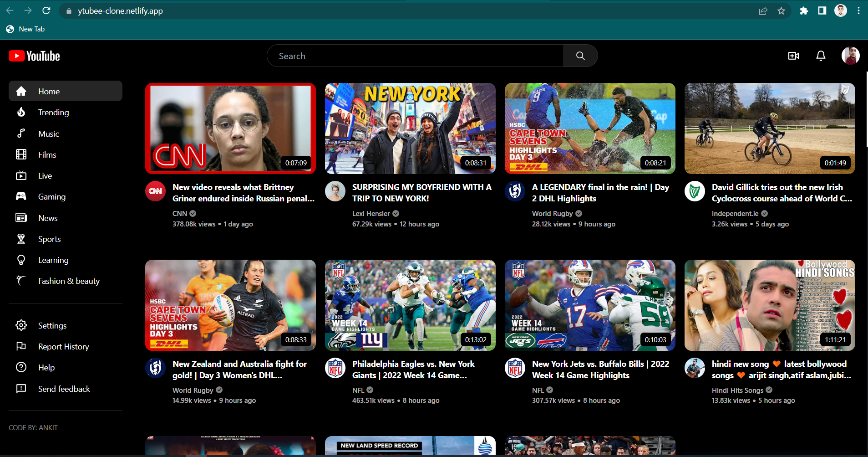Open the NFL avatar beside Eagles vs Giants
Viewport: 868px width, 457px height.
point(335,368)
